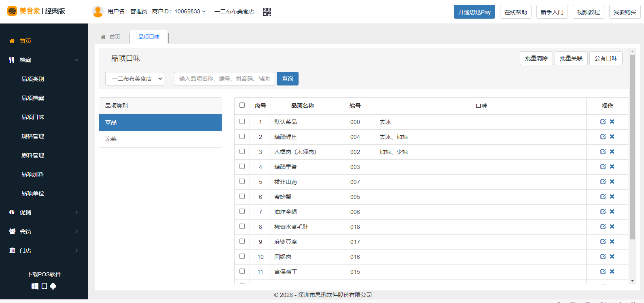Click the vertical scrollbar thumb of the list
The height and width of the screenshot is (303, 644).
[x=632, y=147]
